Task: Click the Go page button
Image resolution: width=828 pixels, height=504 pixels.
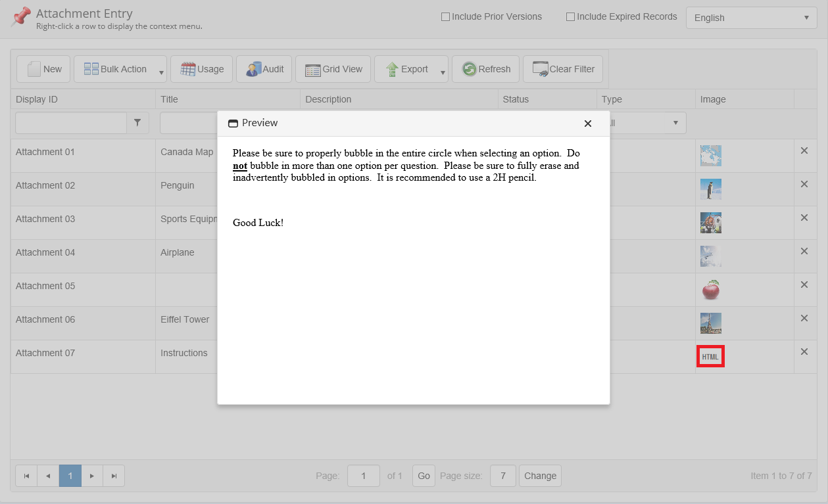Action: click(424, 476)
